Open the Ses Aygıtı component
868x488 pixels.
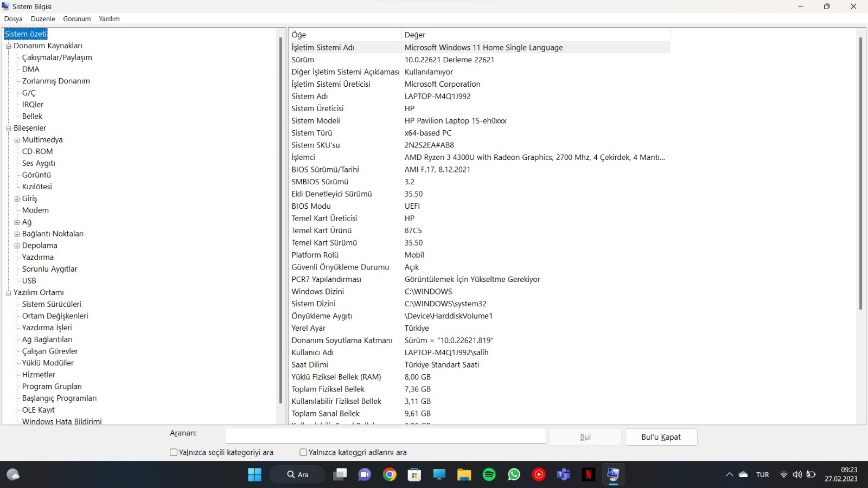click(x=39, y=163)
